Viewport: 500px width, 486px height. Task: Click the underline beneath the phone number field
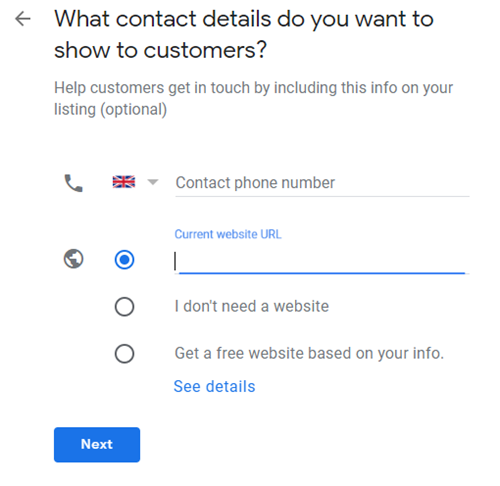pos(322,196)
